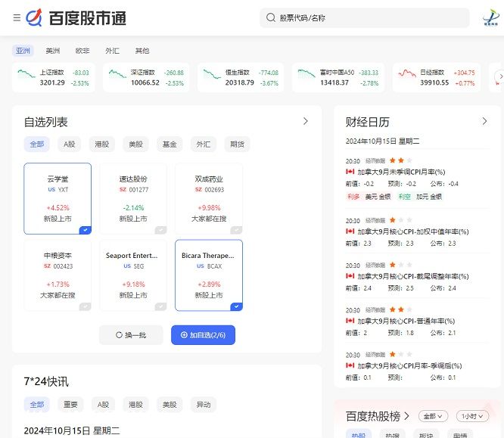Focus the 股票代码/名称 search field
The image size is (504, 438).
click(365, 17)
